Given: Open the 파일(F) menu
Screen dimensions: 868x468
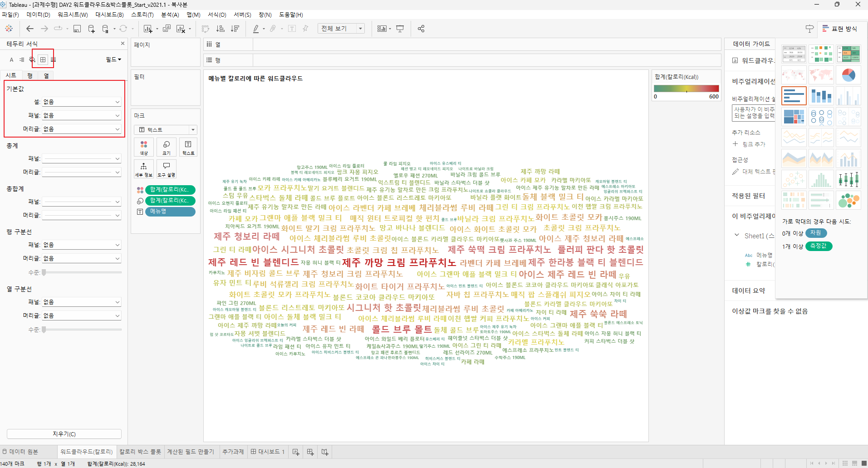Looking at the screenshot, I should (x=10, y=15).
